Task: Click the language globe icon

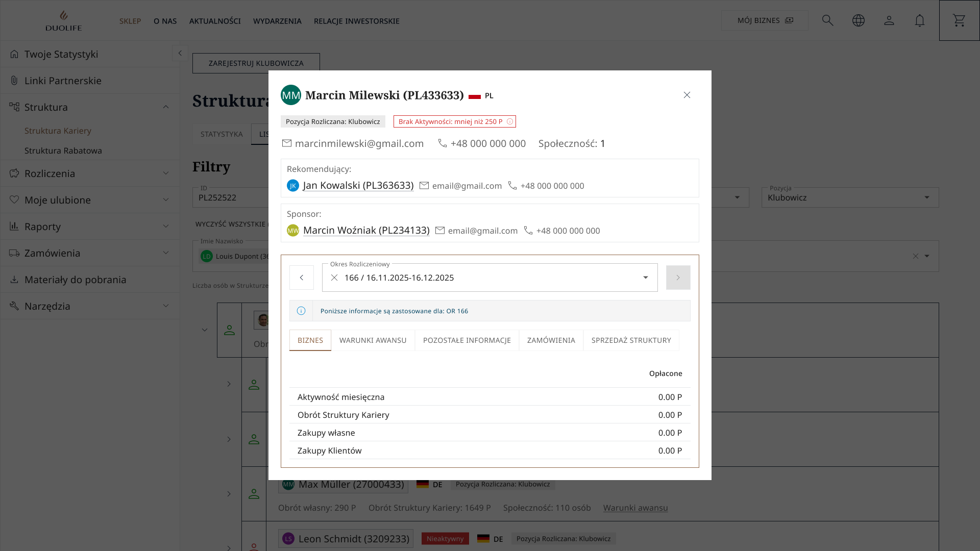Action: click(x=858, y=20)
